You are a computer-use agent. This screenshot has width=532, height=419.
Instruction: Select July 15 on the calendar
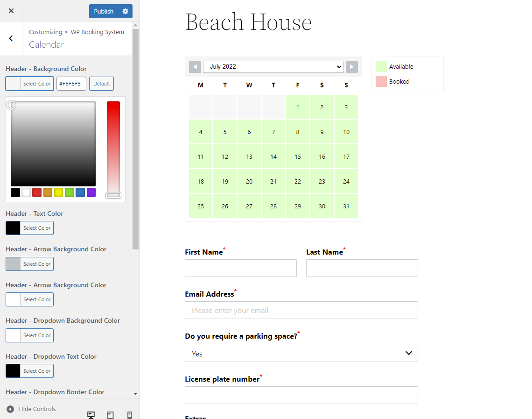click(298, 156)
